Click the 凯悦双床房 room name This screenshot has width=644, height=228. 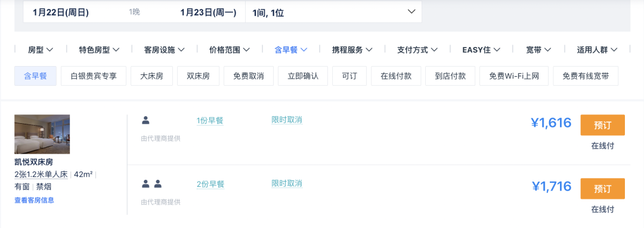coord(33,162)
